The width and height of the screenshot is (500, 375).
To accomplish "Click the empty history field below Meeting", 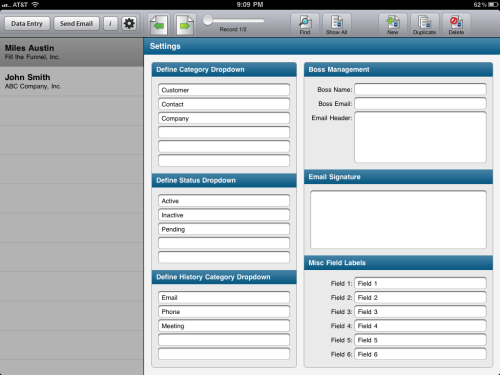I will 224,340.
